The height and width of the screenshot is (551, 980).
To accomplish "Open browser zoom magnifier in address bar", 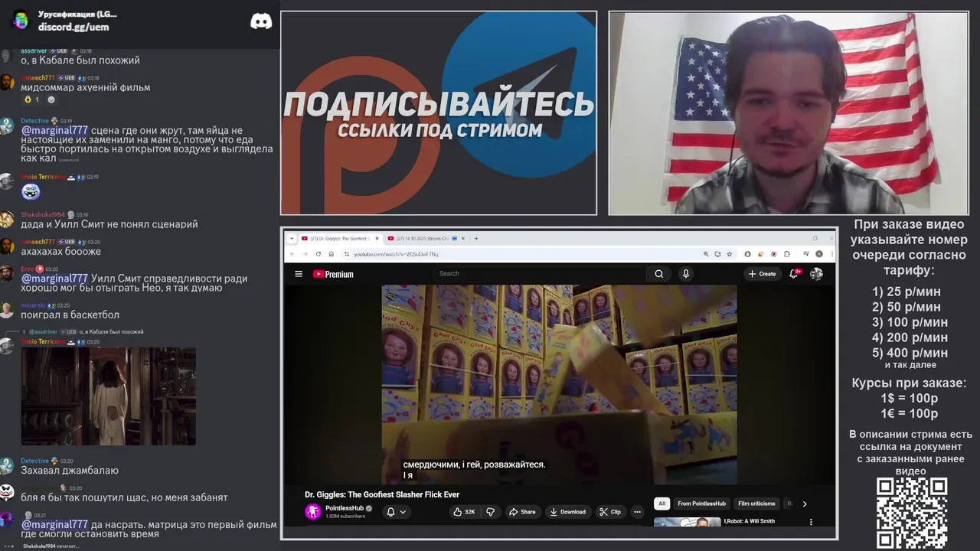I will 706,254.
